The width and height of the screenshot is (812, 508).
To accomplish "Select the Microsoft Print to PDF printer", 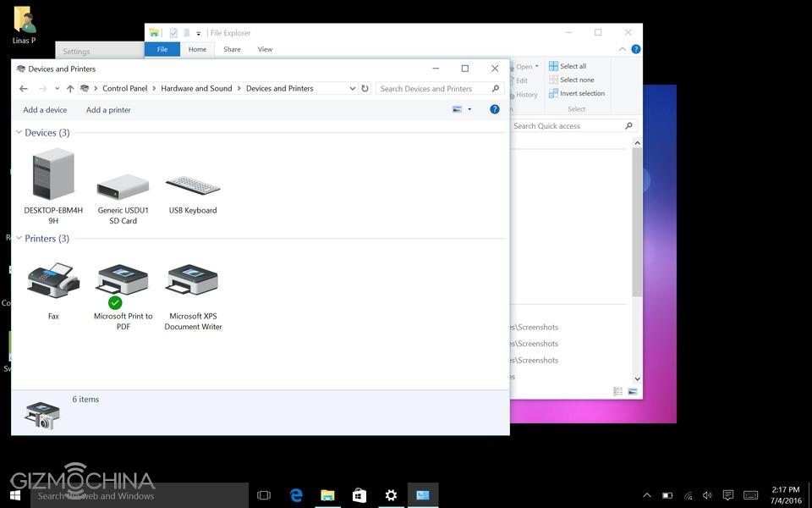I will 123,281.
